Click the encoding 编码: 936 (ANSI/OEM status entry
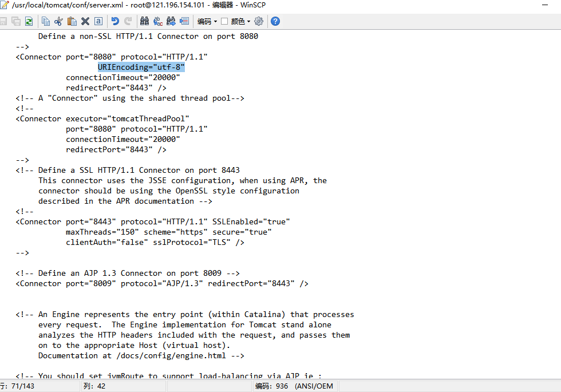561x392 pixels. tap(294, 386)
